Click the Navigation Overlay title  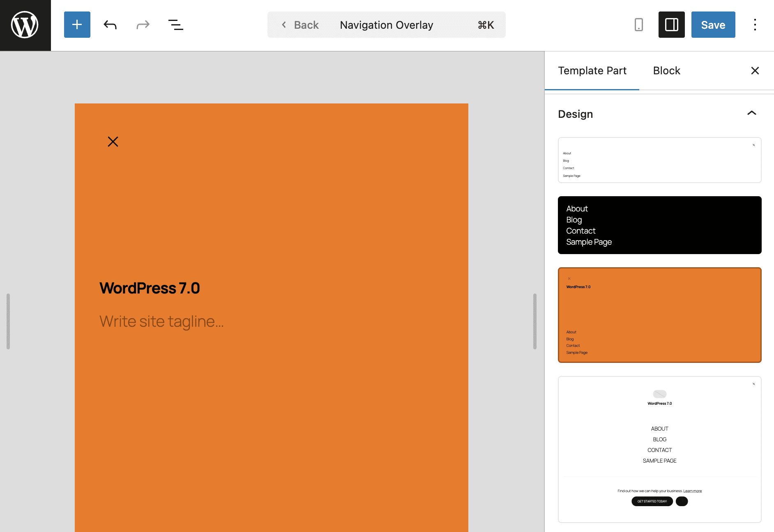[386, 25]
